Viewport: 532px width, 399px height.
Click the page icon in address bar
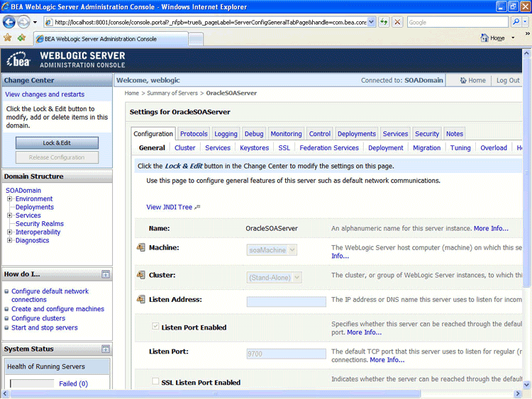point(49,23)
